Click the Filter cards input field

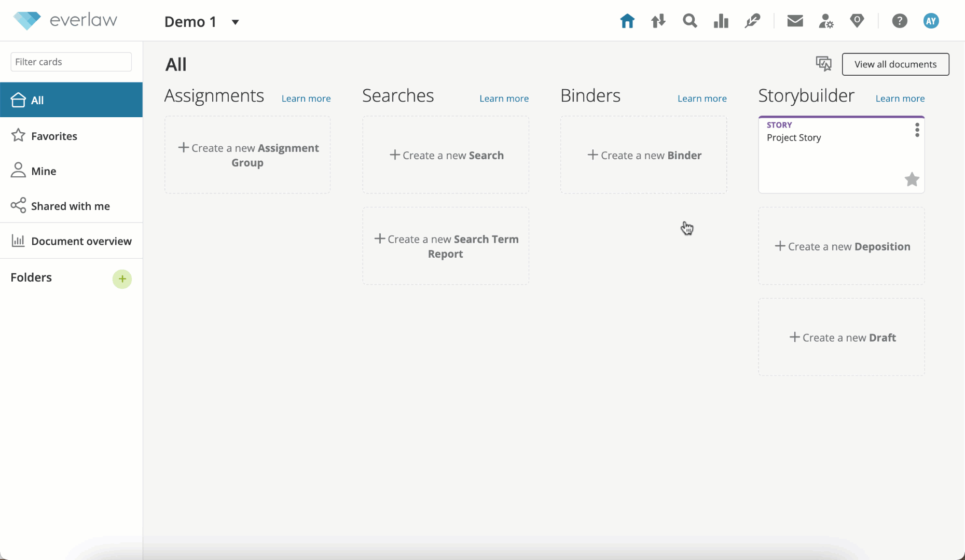pyautogui.click(x=71, y=62)
